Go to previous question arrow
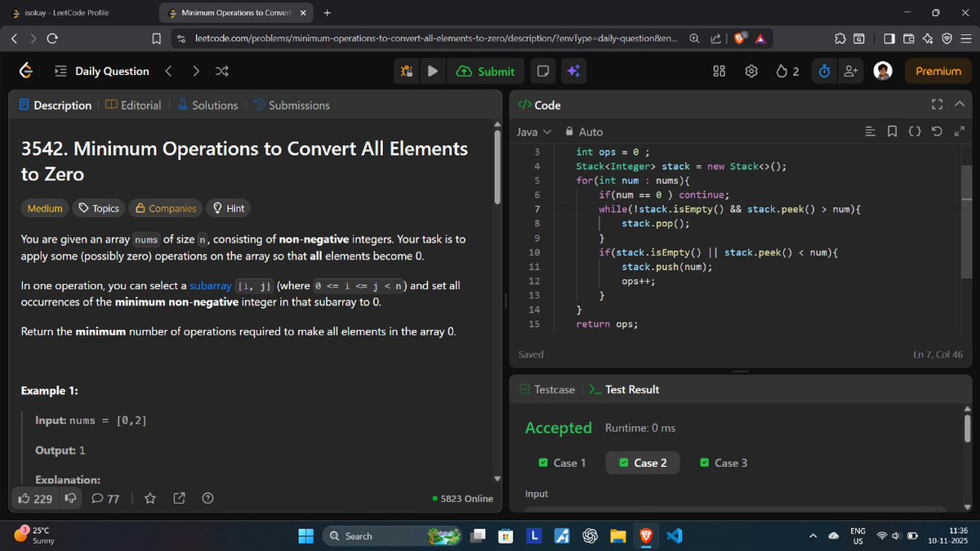The image size is (980, 551). [168, 71]
